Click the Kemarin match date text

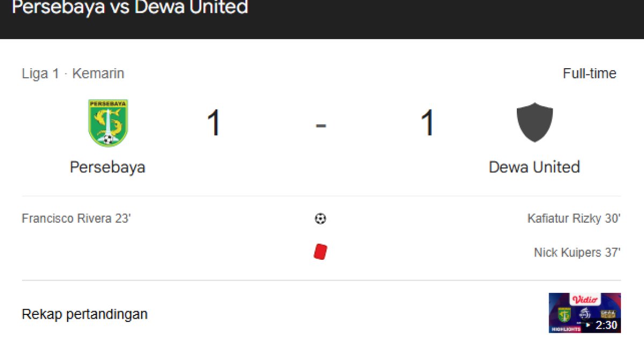[x=98, y=74]
